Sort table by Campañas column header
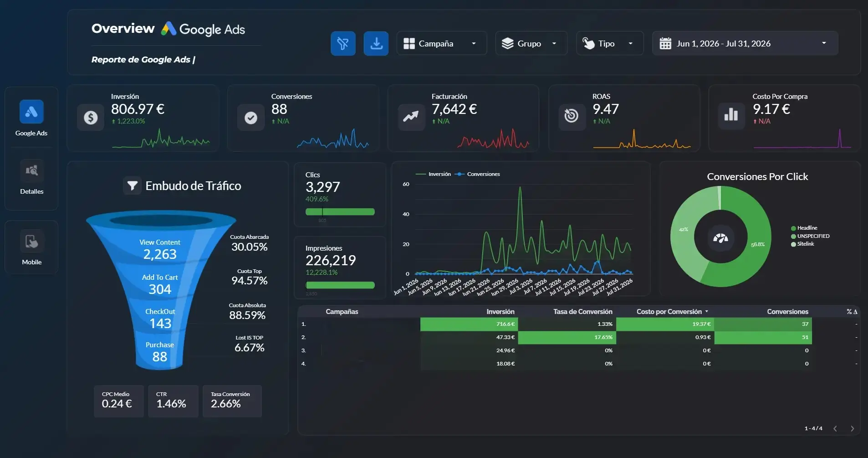This screenshot has height=458, width=868. point(342,312)
